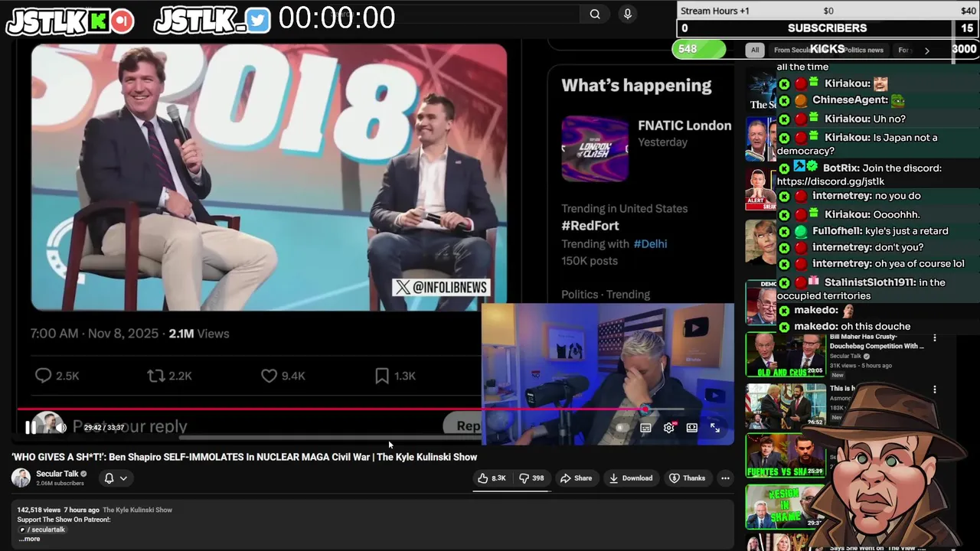Click the discord.gg/jstlk link in chat
The width and height of the screenshot is (980, 551).
point(831,182)
